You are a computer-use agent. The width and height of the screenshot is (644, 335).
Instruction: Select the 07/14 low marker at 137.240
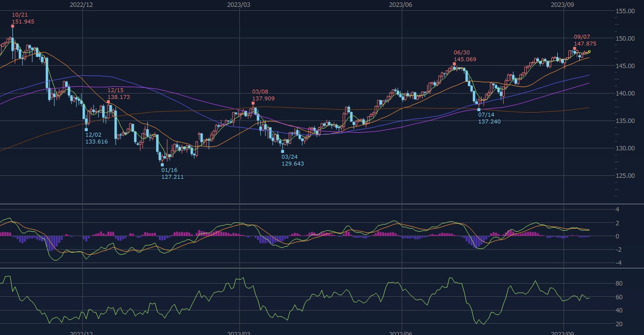[479, 110]
